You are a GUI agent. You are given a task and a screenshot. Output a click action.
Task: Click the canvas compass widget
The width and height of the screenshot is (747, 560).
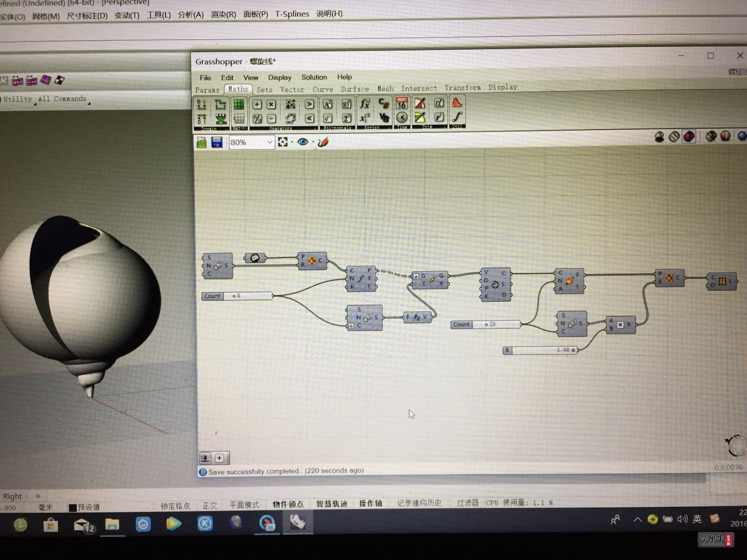737,445
